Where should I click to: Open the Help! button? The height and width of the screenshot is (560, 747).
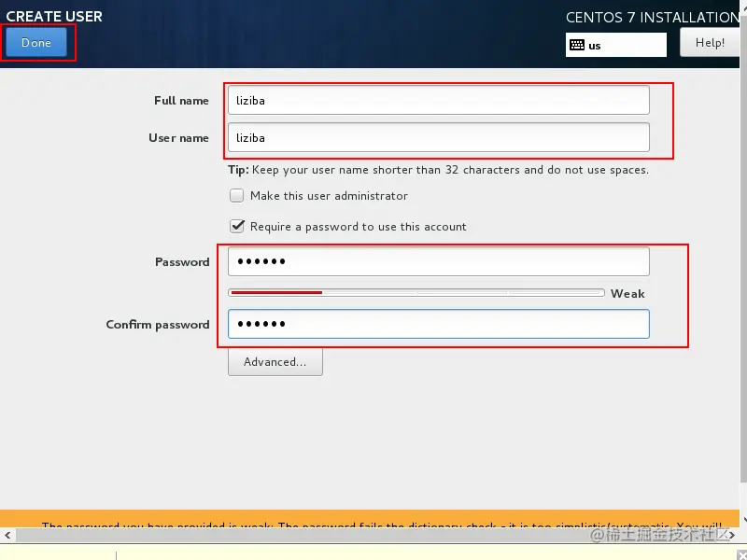[710, 42]
